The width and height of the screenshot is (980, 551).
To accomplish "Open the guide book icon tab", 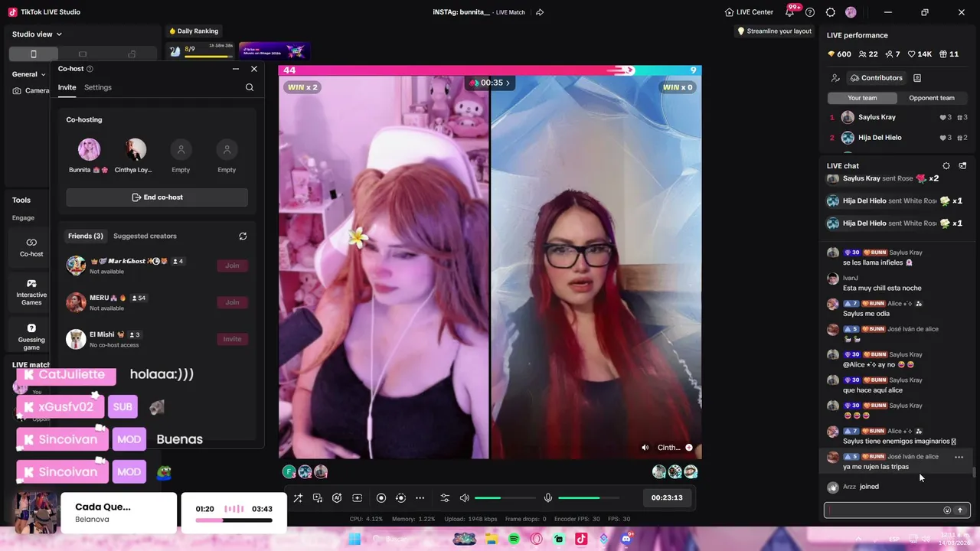I will tap(917, 78).
